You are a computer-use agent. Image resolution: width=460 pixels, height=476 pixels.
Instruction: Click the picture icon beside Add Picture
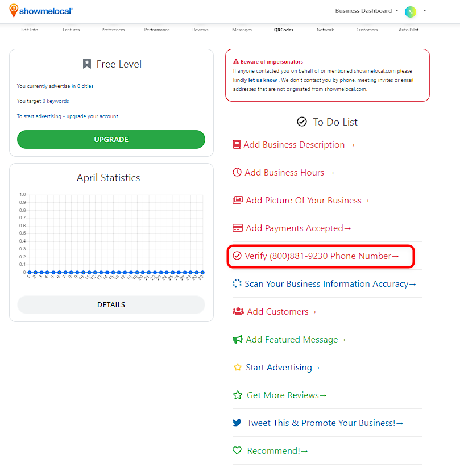pos(238,200)
